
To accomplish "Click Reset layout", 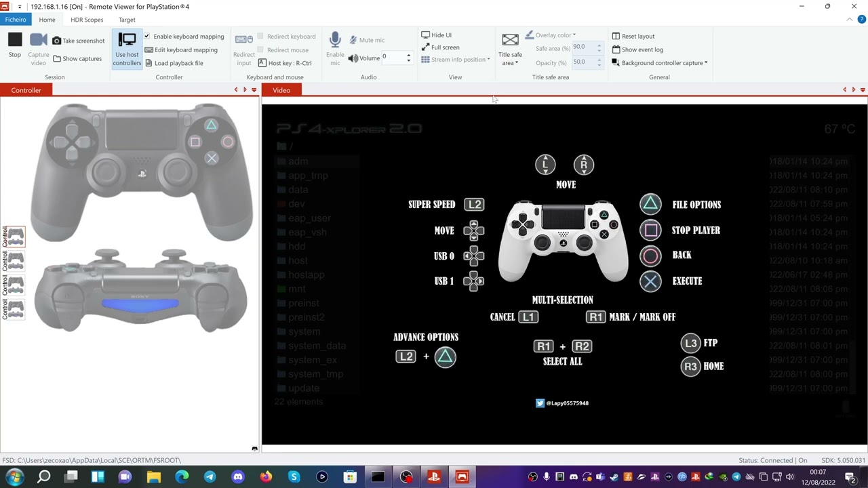I will (x=633, y=36).
